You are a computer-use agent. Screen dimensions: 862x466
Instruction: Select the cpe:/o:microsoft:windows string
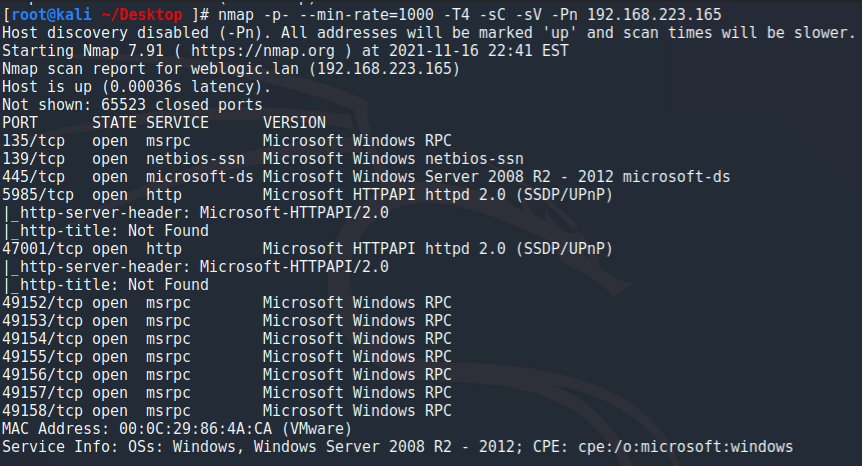tap(686, 447)
